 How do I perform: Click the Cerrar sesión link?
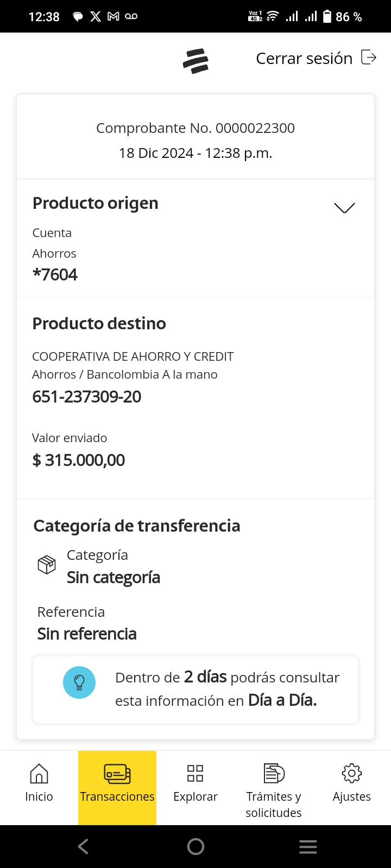click(x=304, y=58)
